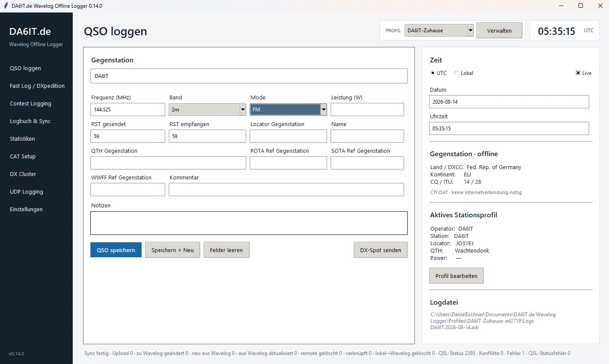Click the Gegenstation callsign field

pyautogui.click(x=249, y=76)
